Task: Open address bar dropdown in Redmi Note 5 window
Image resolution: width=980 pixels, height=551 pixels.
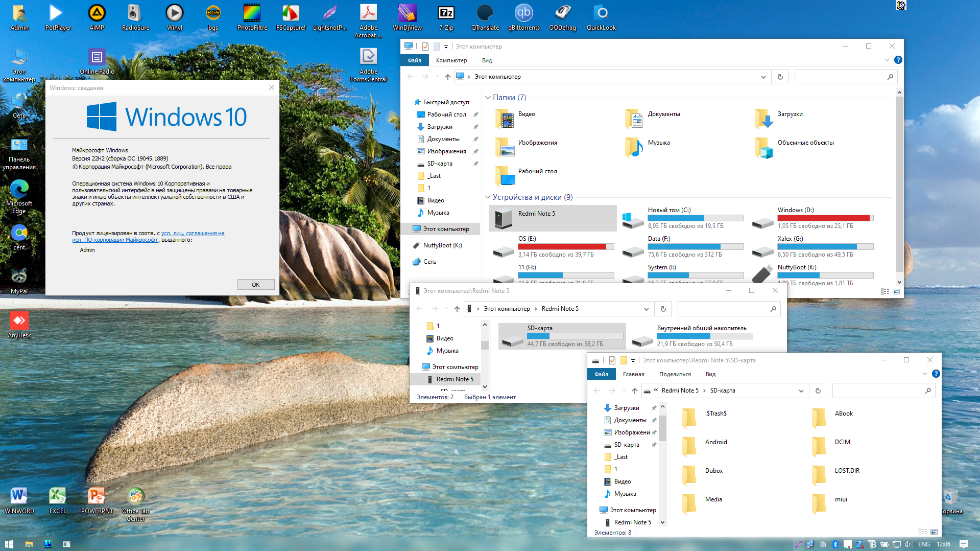Action: (x=646, y=309)
